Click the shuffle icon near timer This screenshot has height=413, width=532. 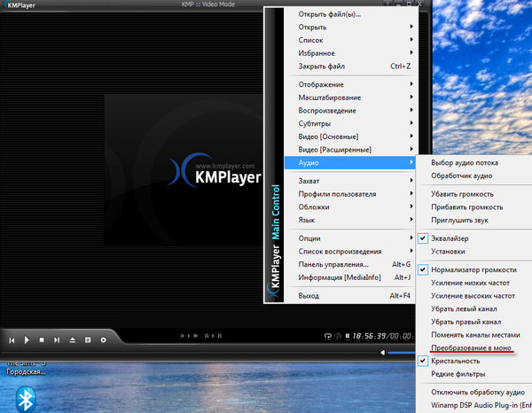click(x=338, y=336)
